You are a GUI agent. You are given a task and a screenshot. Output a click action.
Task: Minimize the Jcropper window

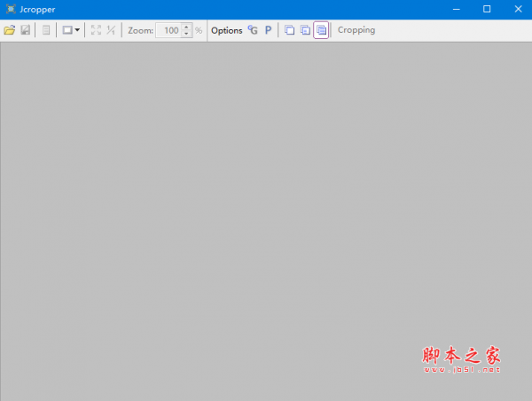point(457,9)
